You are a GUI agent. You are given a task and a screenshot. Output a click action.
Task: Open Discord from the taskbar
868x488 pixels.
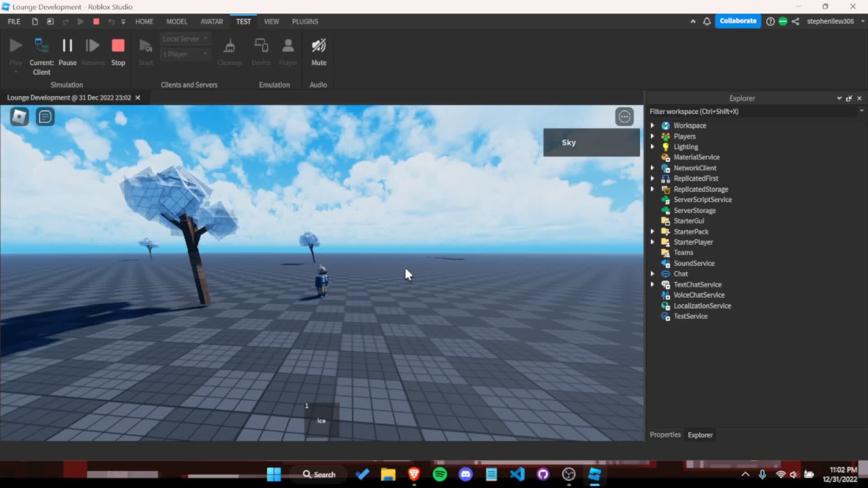[x=466, y=474]
